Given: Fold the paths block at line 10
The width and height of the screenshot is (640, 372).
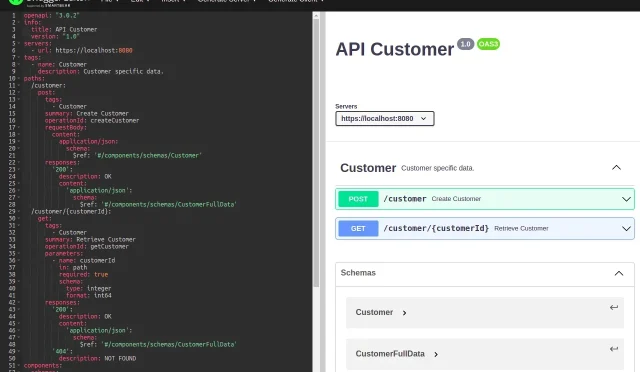Looking at the screenshot, I should point(19,78).
